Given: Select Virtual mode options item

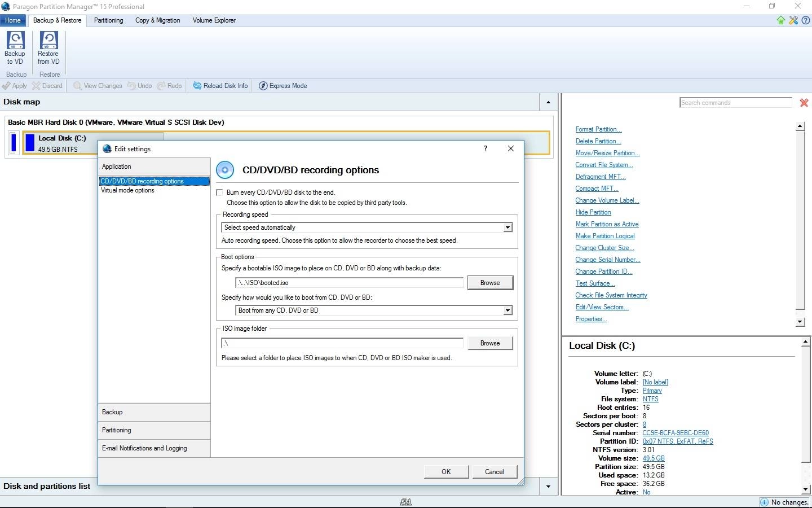Looking at the screenshot, I should click(127, 190).
